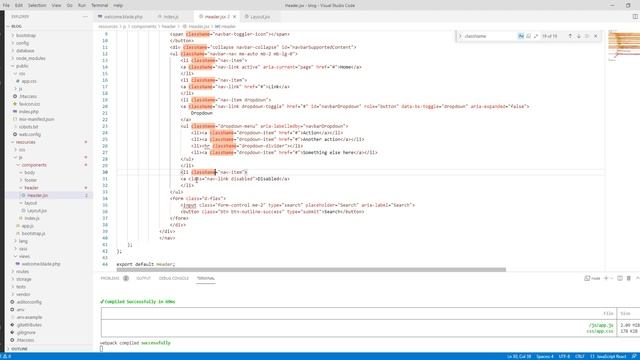Open web.config in the file tree
Screen dimensions: 640x360
tap(30, 134)
